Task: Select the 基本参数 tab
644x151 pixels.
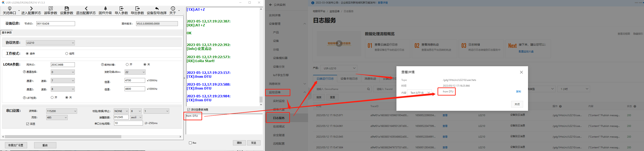Action: pyautogui.click(x=7, y=32)
